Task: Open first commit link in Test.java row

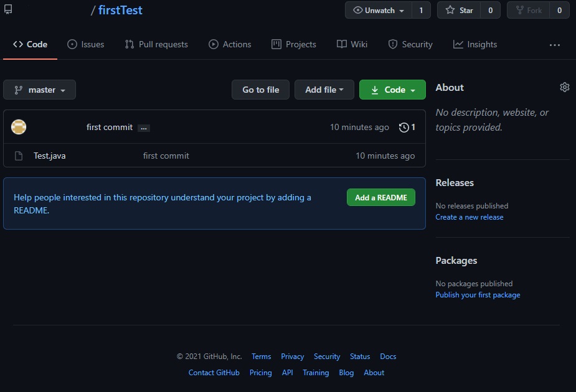Action: point(166,156)
